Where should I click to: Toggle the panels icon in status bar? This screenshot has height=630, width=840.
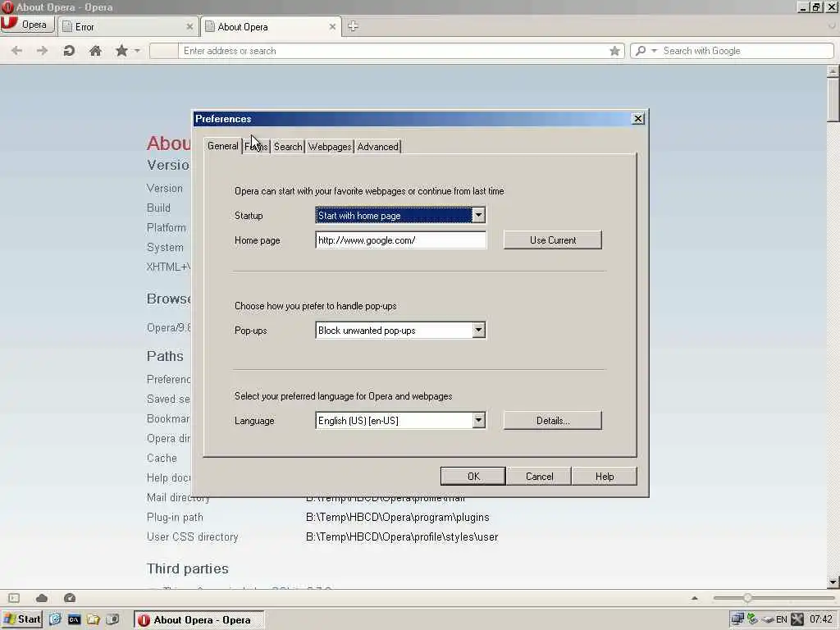tap(14, 598)
